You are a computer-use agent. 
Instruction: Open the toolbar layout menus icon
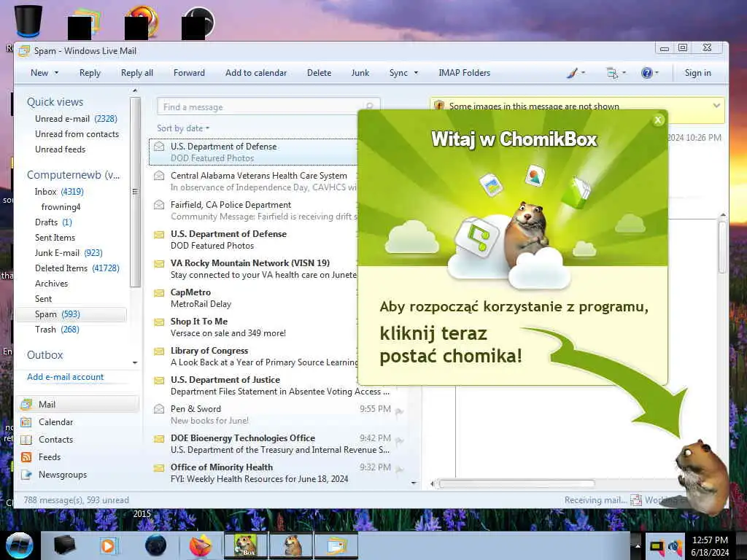(x=612, y=73)
